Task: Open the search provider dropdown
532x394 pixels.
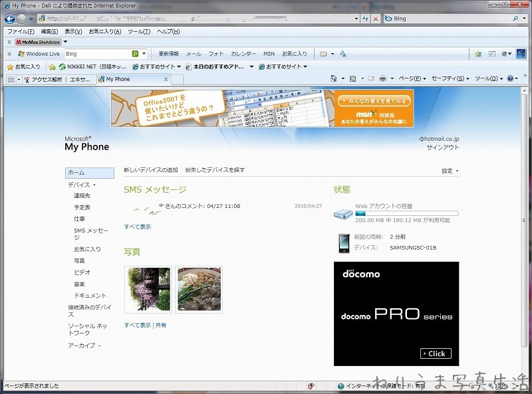Action: pos(524,19)
